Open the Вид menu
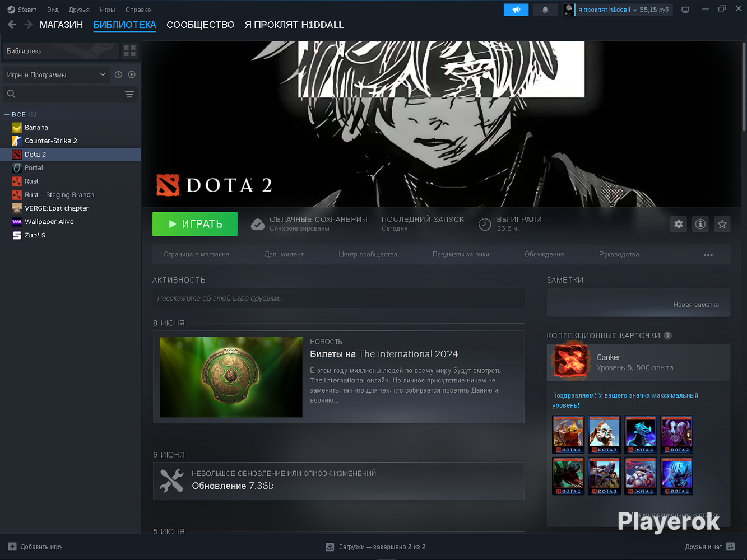The image size is (747, 560). click(x=53, y=10)
